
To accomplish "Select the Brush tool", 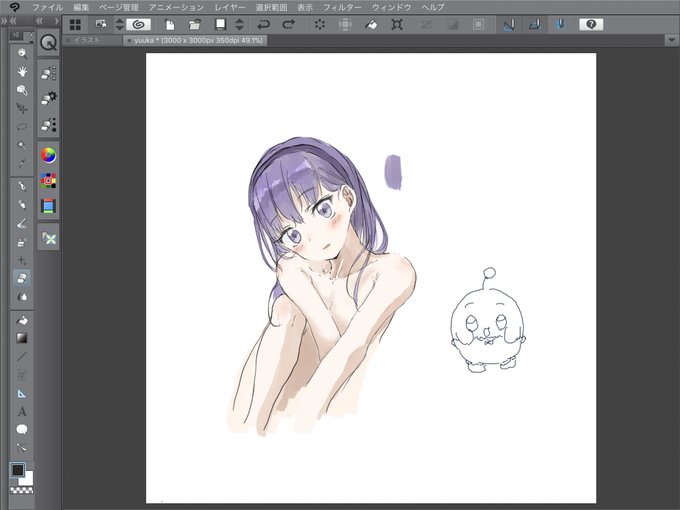I will click(x=22, y=223).
